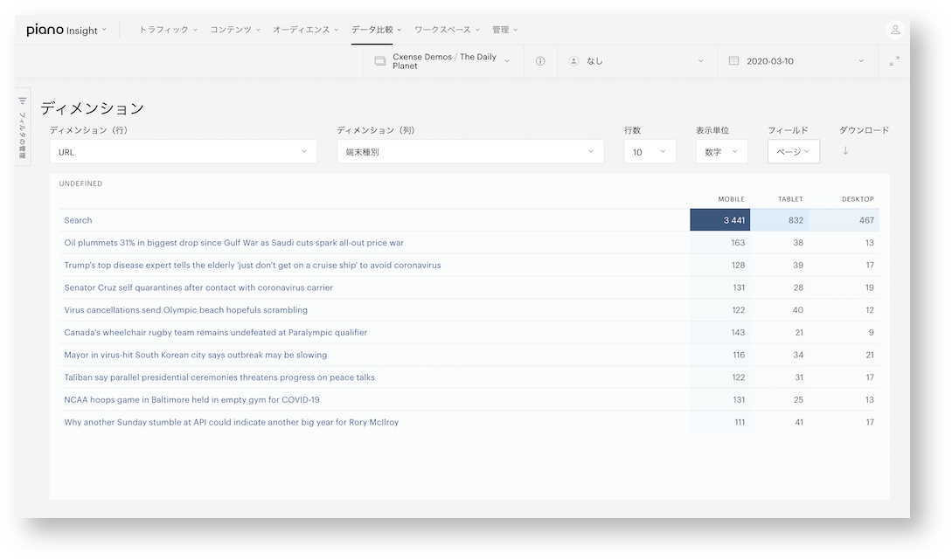Open the 端末種別 column dimension dropdown
Image resolution: width=952 pixels, height=560 pixels.
coord(470,152)
